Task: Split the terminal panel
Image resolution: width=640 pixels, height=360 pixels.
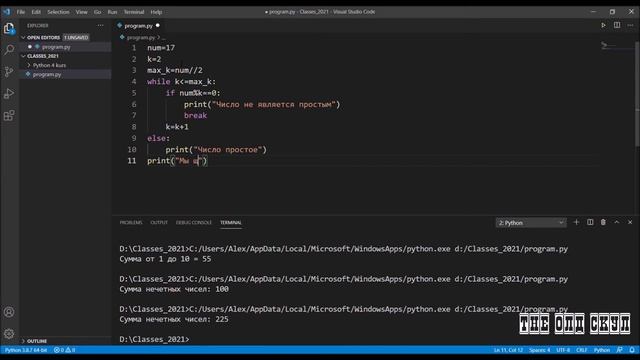Action: (x=590, y=222)
